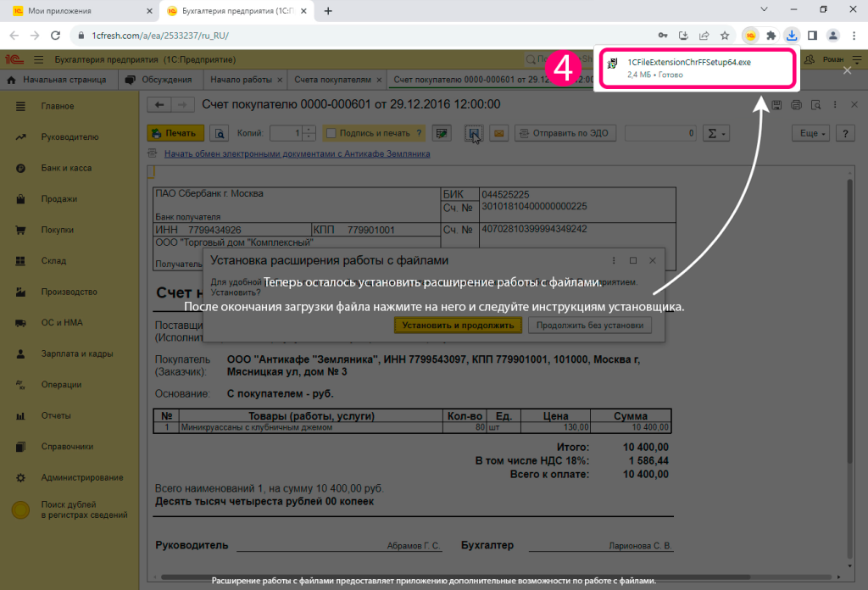Open Chrome extensions puzzle icon

(771, 36)
